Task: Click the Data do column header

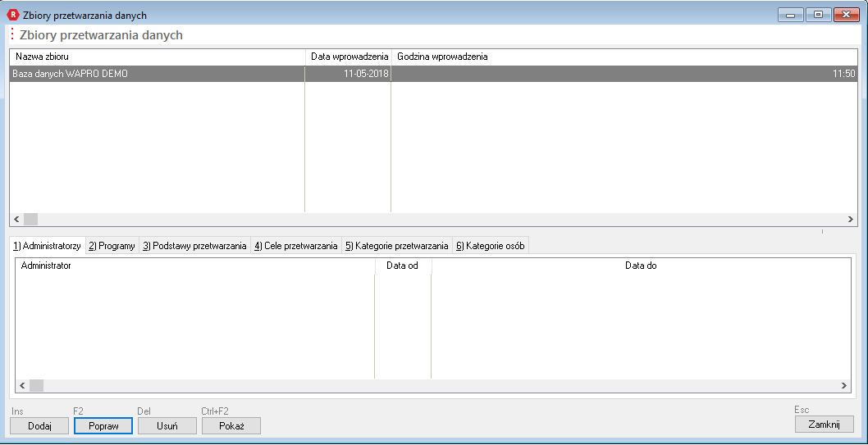Action: 641,266
